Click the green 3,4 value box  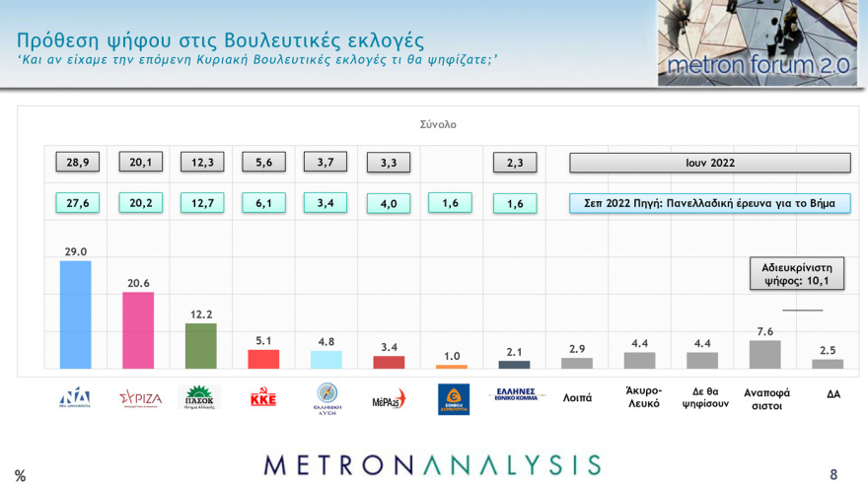[325, 203]
